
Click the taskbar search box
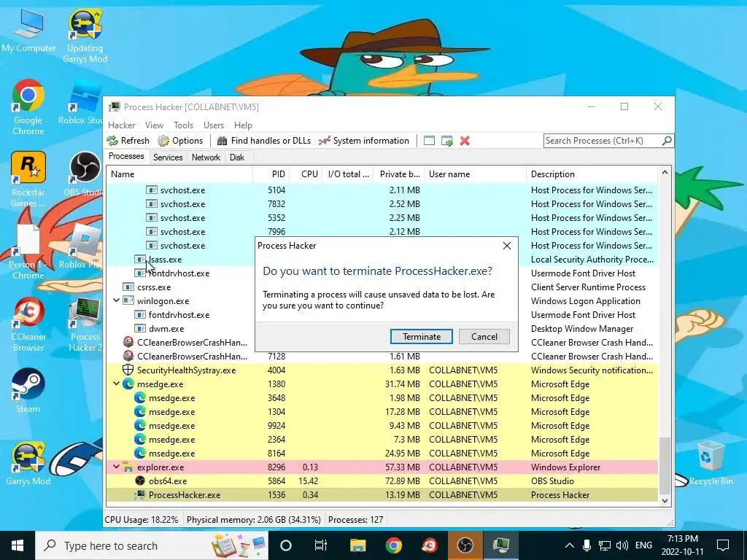152,545
